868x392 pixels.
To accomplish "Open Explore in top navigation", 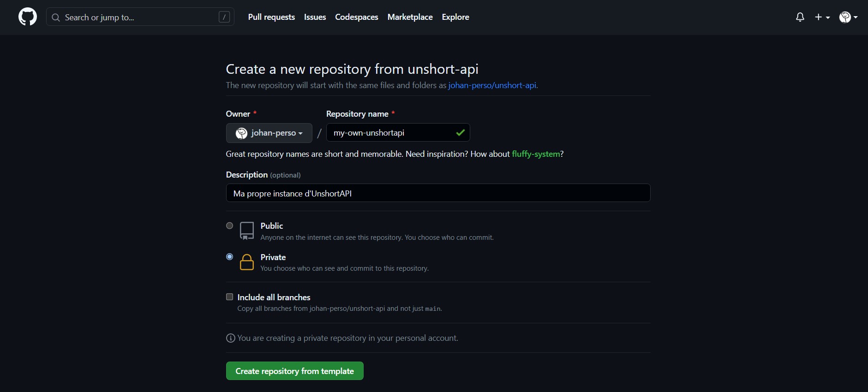I will coord(455,17).
